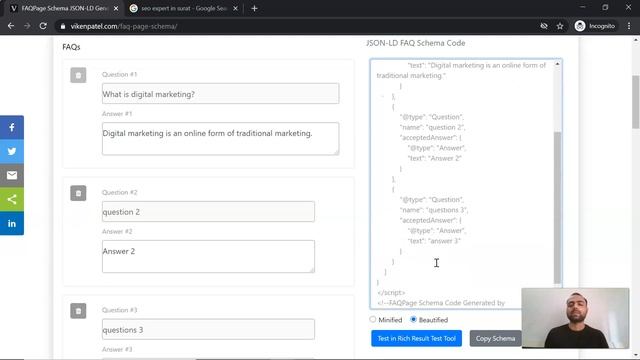This screenshot has width=640, height=360.
Task: Click the webcam video overlay thumbnail
Action: click(x=575, y=318)
